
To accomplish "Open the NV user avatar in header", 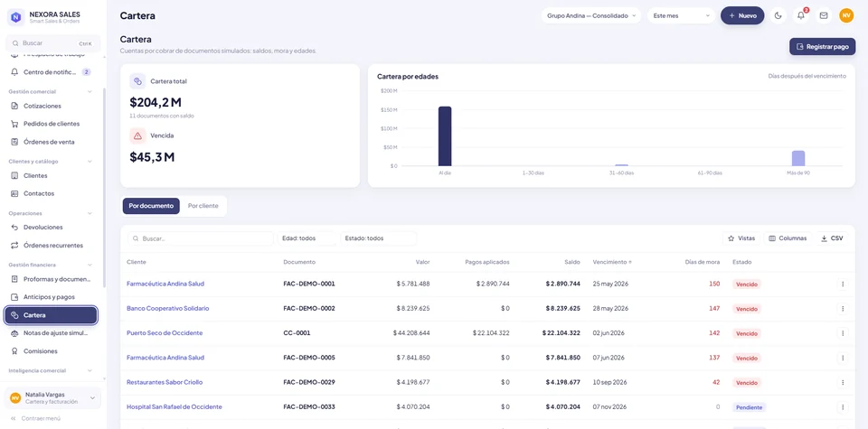I will 846,15.
